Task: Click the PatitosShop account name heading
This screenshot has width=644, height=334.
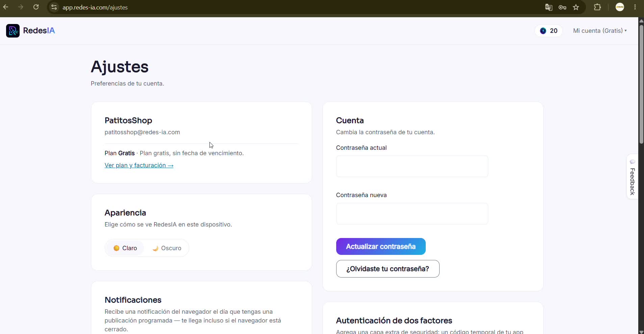Action: pos(128,120)
